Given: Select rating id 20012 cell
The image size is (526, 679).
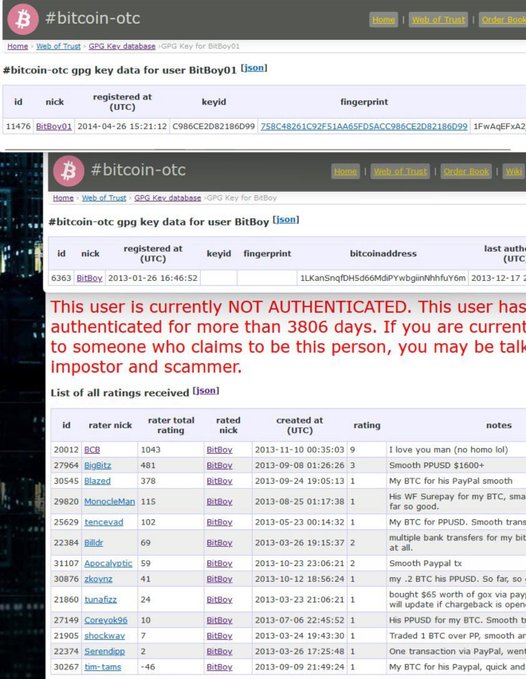Looking at the screenshot, I should (x=66, y=450).
